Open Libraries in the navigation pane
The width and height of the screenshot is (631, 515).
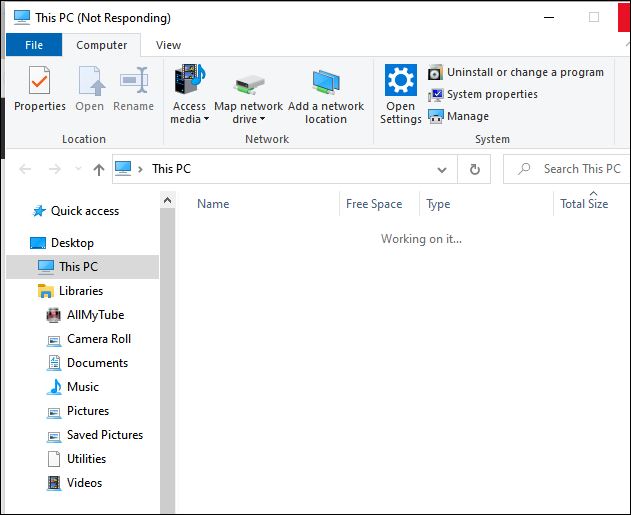pyautogui.click(x=71, y=291)
